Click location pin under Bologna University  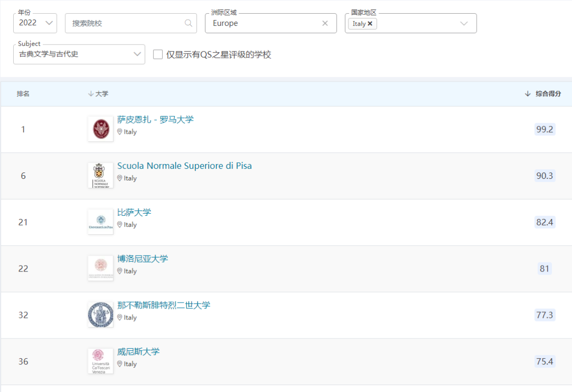tap(120, 271)
